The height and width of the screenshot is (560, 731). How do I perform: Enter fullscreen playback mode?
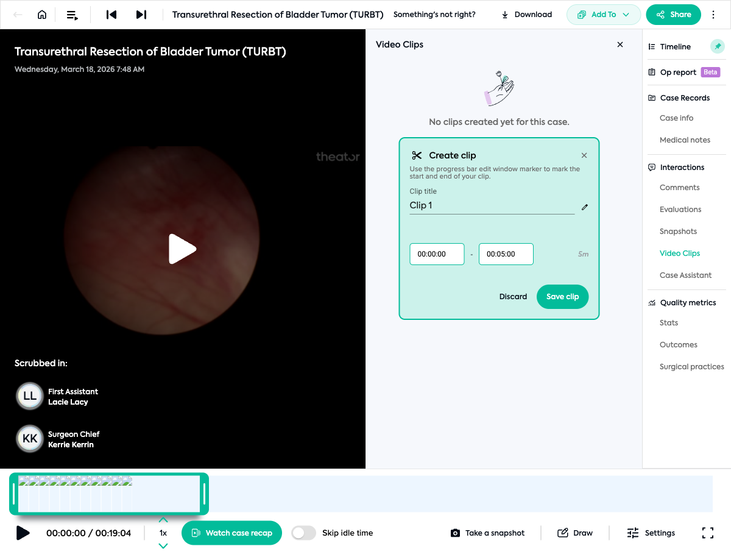[708, 533]
